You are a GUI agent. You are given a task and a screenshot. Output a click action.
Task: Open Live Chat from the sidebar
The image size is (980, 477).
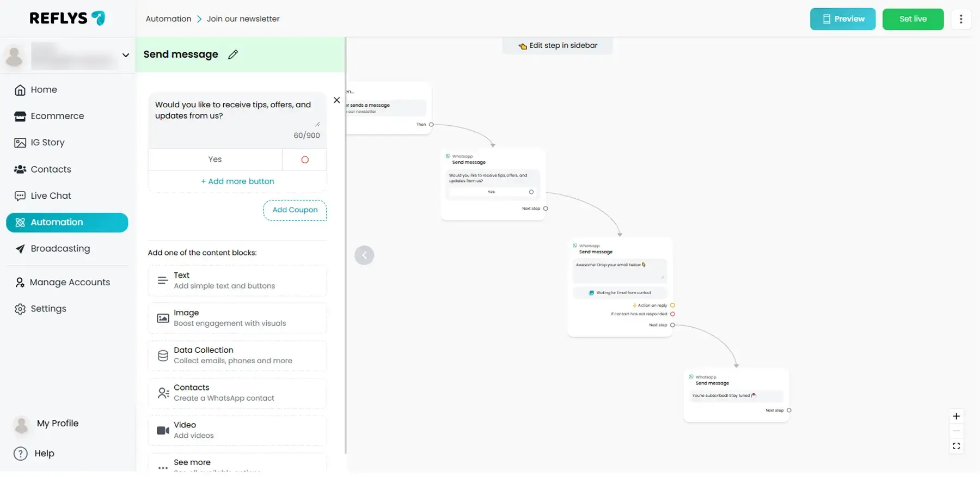click(51, 196)
